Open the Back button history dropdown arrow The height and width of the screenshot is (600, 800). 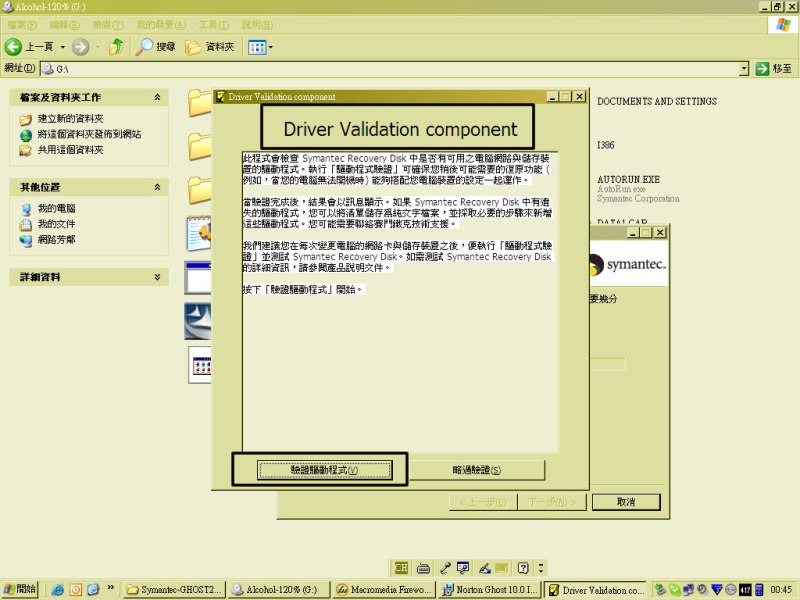[x=63, y=47]
